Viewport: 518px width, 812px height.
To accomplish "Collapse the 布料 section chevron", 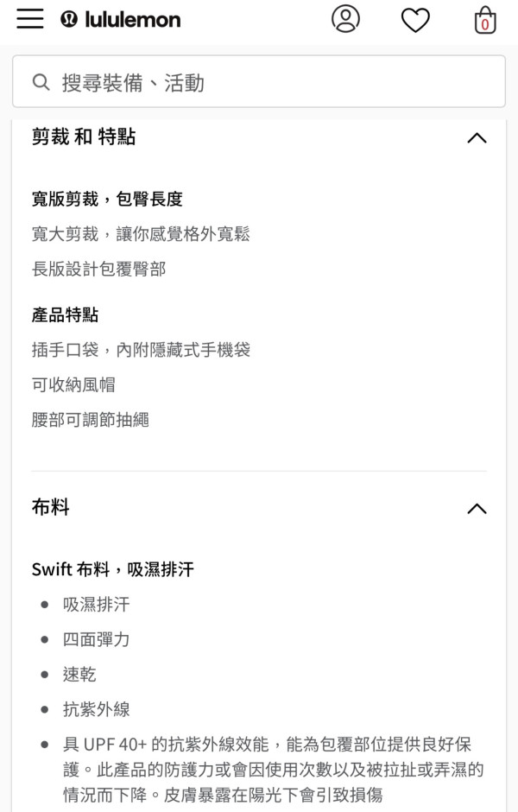I will [476, 508].
